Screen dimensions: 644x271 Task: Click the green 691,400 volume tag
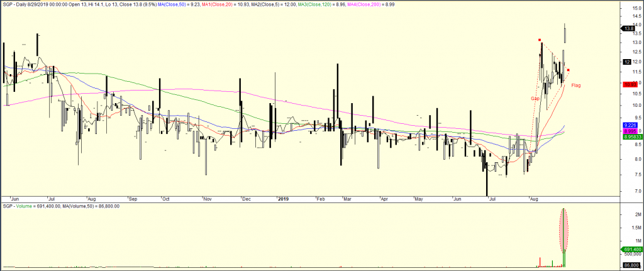[x=630, y=250]
